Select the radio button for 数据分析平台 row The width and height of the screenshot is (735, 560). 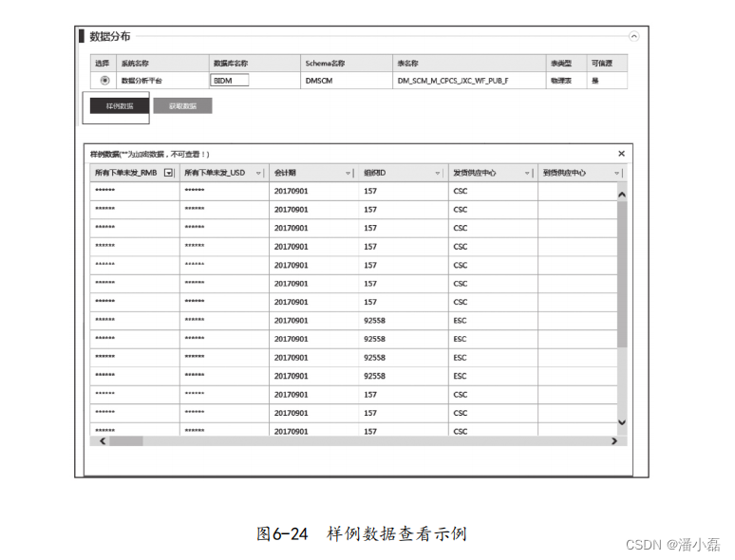104,80
